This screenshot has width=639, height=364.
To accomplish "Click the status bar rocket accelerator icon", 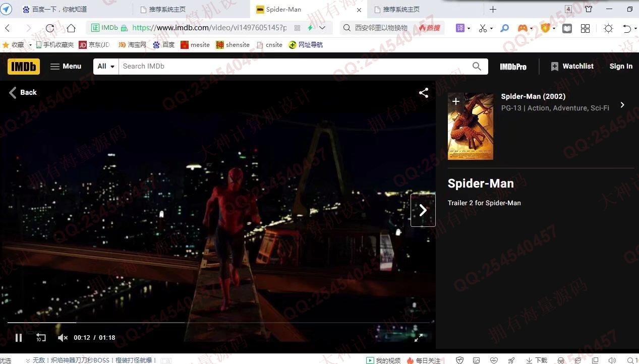I will pos(511,360).
